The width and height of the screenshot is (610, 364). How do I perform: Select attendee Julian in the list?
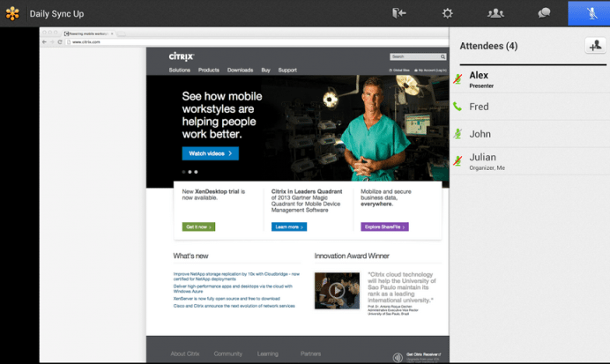coord(530,161)
